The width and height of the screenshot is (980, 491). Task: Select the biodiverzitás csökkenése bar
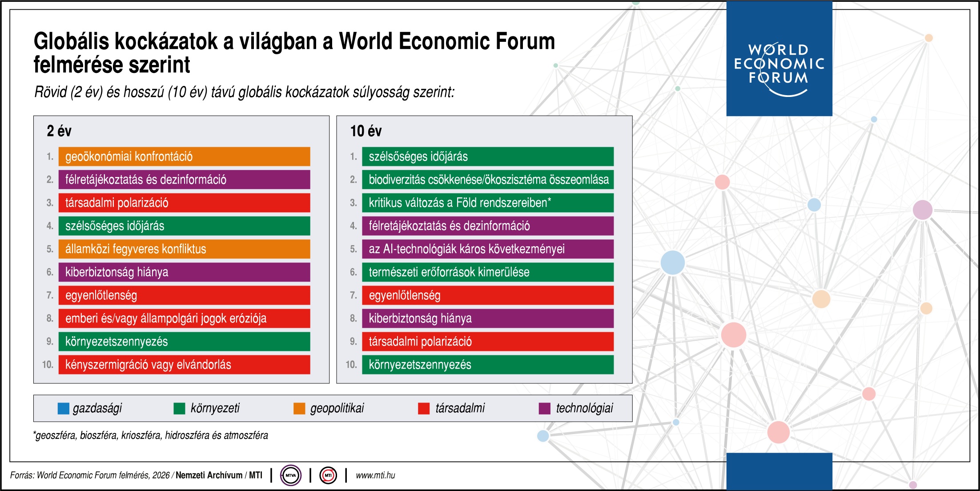pos(487,180)
